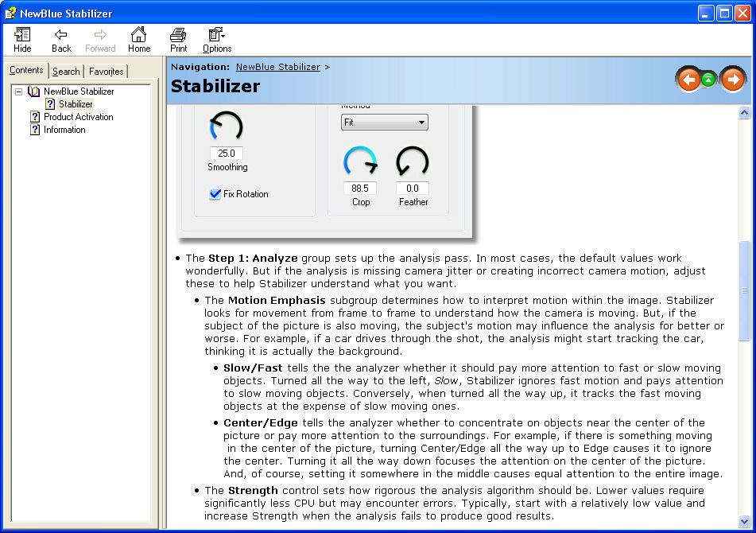
Task: Open Product Activation topic
Action: coord(79,117)
